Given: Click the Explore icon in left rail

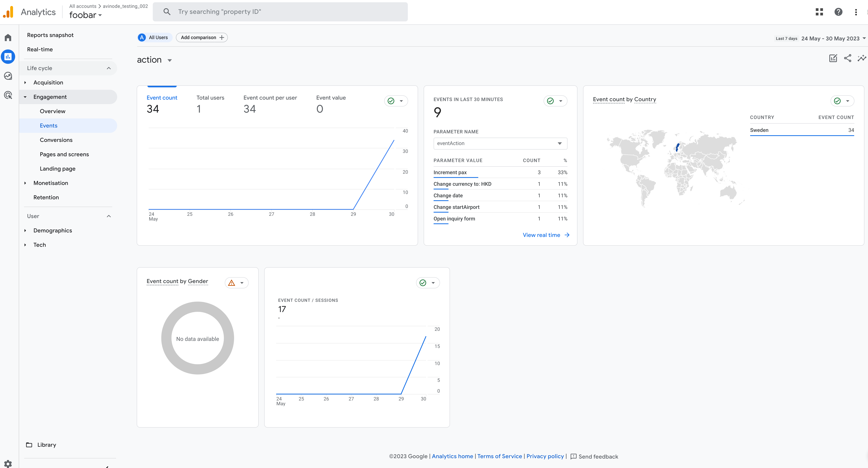Looking at the screenshot, I should tap(8, 76).
